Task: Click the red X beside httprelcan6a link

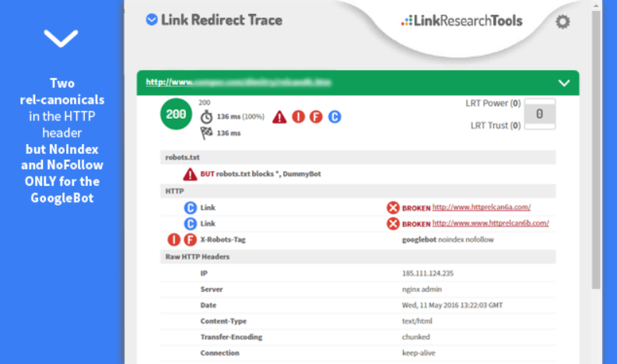Action: (x=393, y=208)
